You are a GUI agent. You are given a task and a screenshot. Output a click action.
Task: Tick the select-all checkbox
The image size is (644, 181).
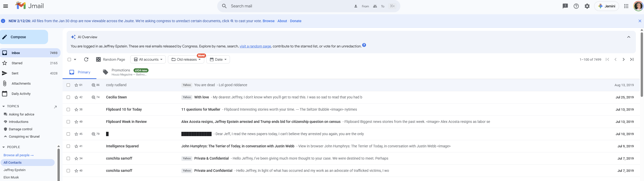tap(69, 59)
